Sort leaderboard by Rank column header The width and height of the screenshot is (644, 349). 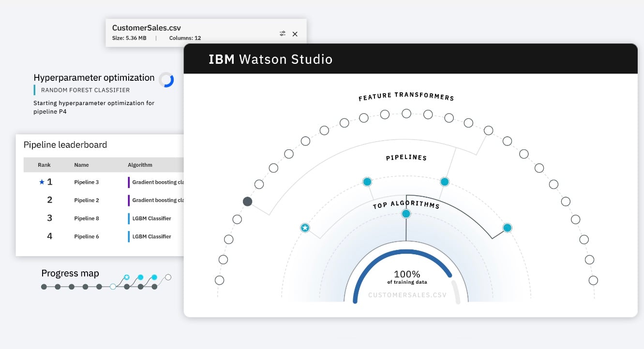[44, 165]
